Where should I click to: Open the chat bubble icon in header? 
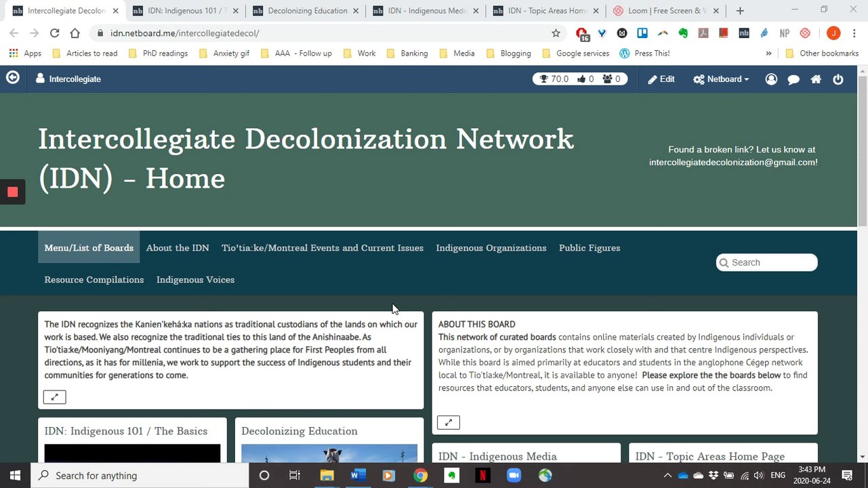[793, 79]
